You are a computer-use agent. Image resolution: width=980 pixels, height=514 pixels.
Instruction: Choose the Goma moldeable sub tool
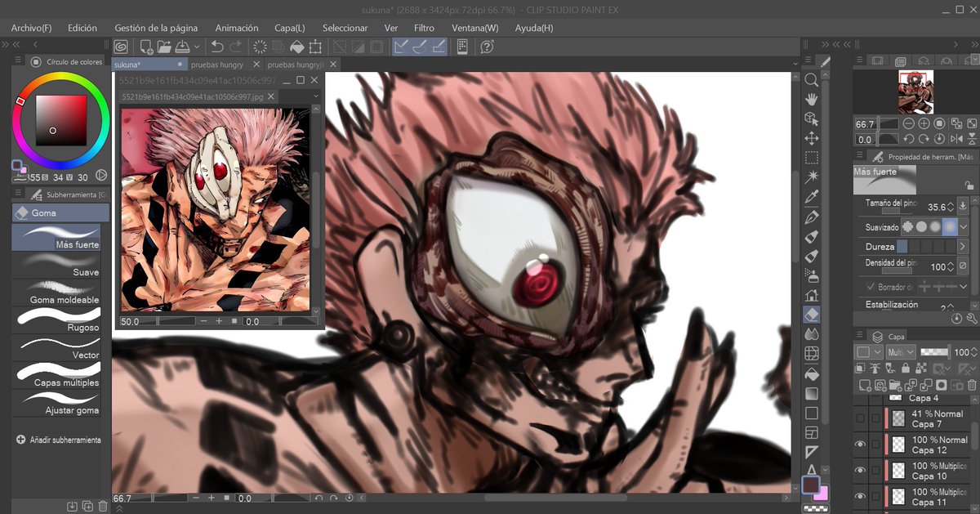[57, 292]
